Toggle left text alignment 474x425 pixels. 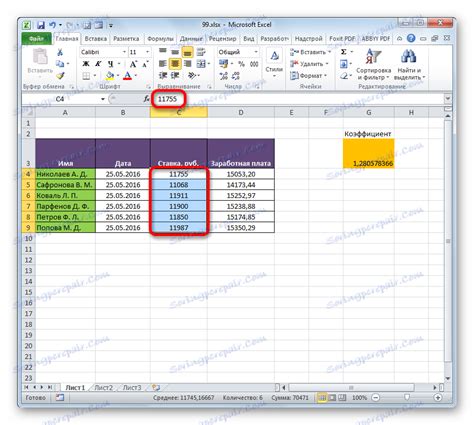pos(163,64)
